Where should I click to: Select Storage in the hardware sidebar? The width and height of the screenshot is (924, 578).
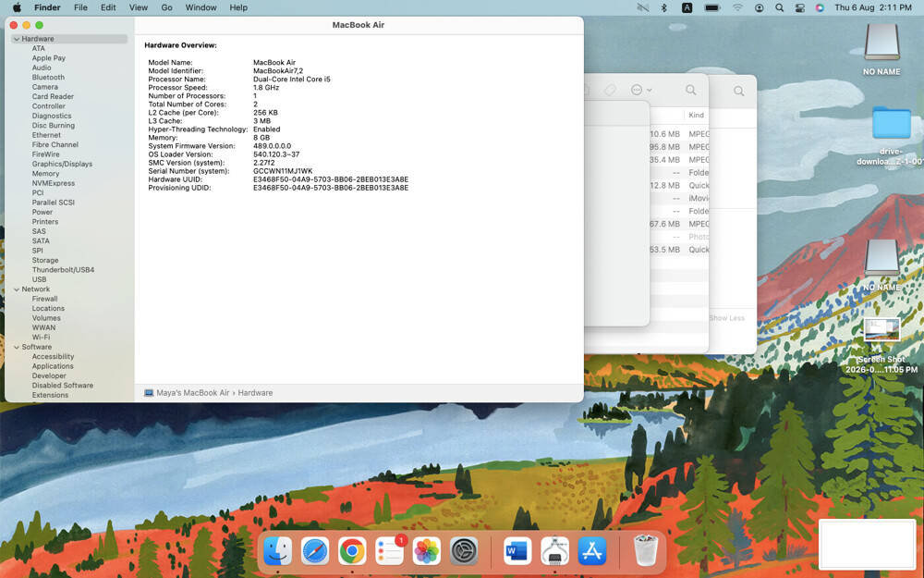pos(45,261)
